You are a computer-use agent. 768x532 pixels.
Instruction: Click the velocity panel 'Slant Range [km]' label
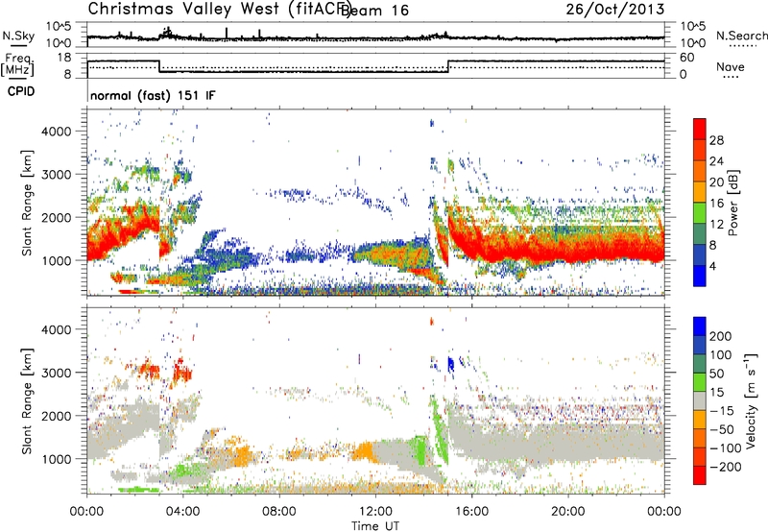27,400
